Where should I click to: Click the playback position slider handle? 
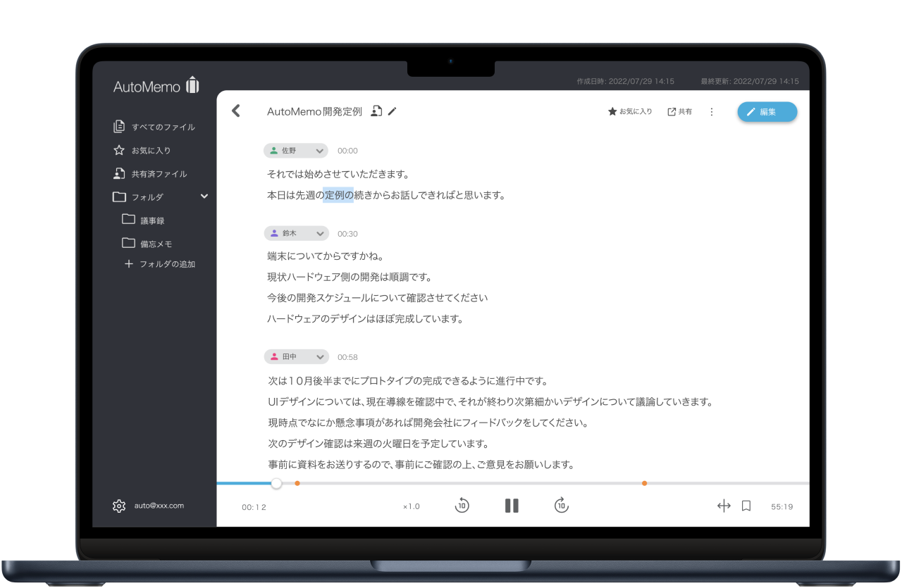point(276,483)
